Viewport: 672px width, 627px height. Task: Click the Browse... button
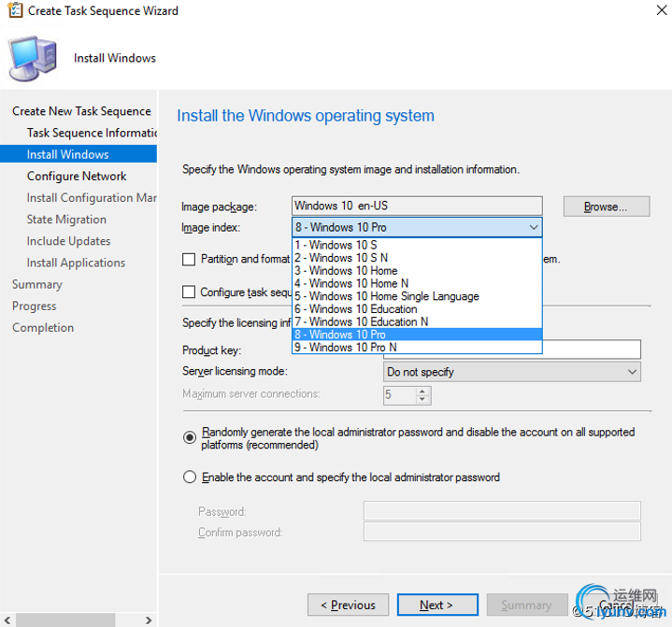click(x=607, y=207)
